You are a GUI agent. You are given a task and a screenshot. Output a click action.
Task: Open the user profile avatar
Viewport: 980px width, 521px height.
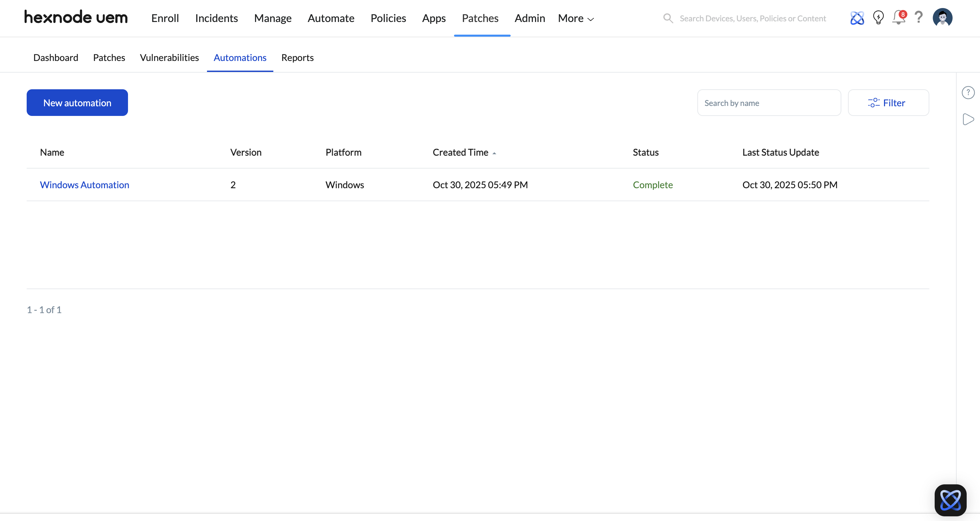[x=942, y=18]
